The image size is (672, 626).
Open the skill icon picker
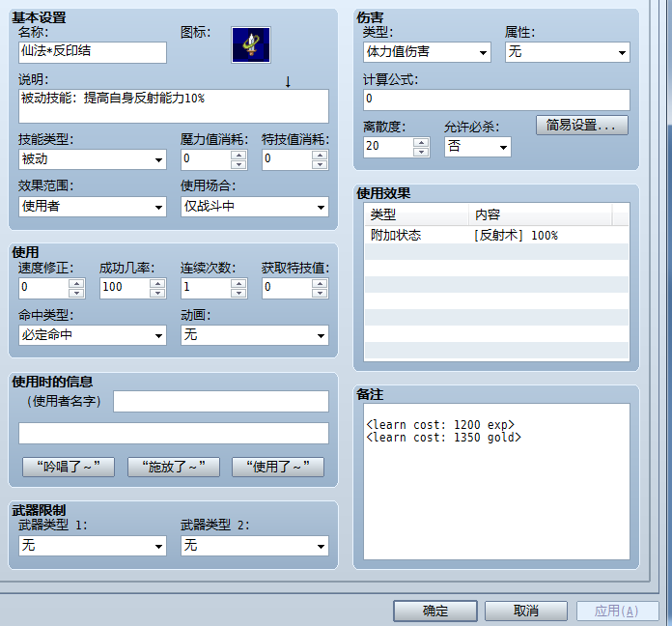(x=251, y=45)
